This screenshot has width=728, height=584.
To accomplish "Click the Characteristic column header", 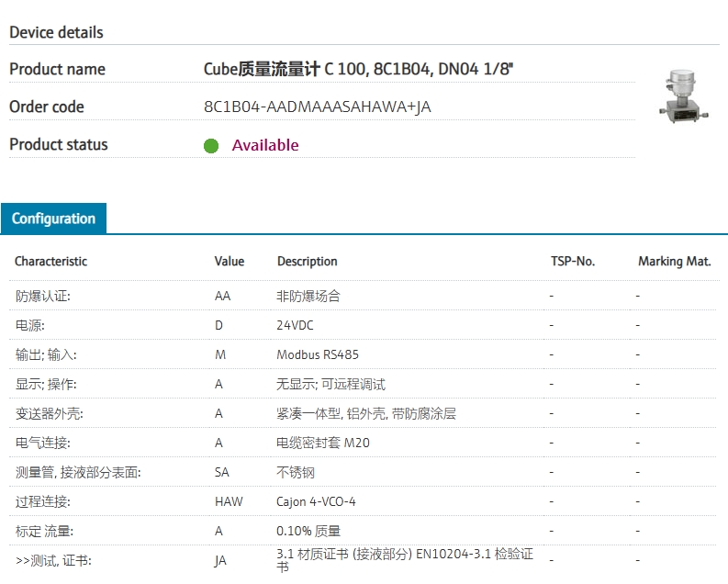I will (x=51, y=262).
